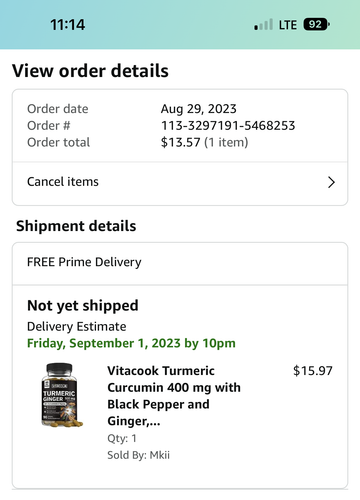Tap the Delivery Estimate label
Screen dimensions: 360x500
(77, 327)
